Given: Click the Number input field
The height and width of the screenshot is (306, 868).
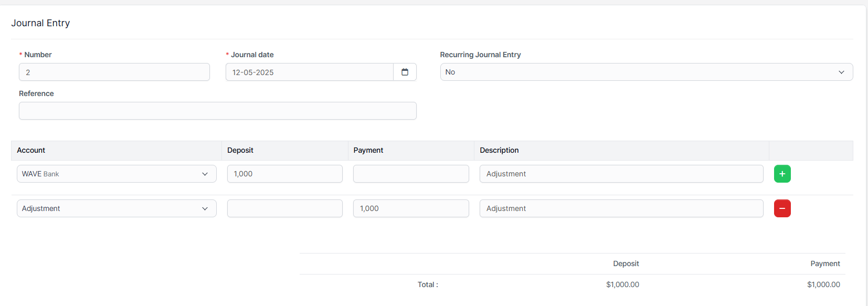Looking at the screenshot, I should [114, 72].
